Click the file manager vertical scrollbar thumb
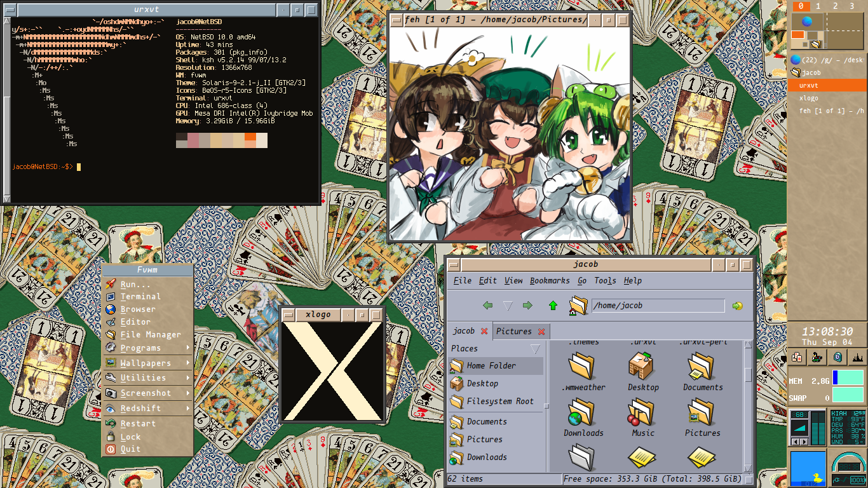Viewport: 868px width, 488px height. click(748, 375)
